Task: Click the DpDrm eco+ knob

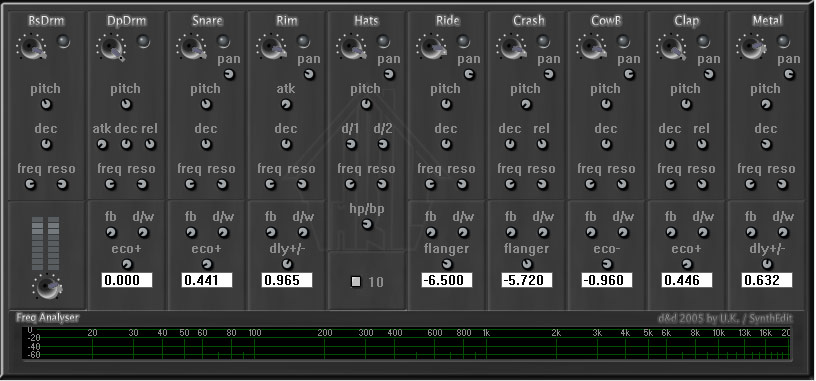Action: 126,264
